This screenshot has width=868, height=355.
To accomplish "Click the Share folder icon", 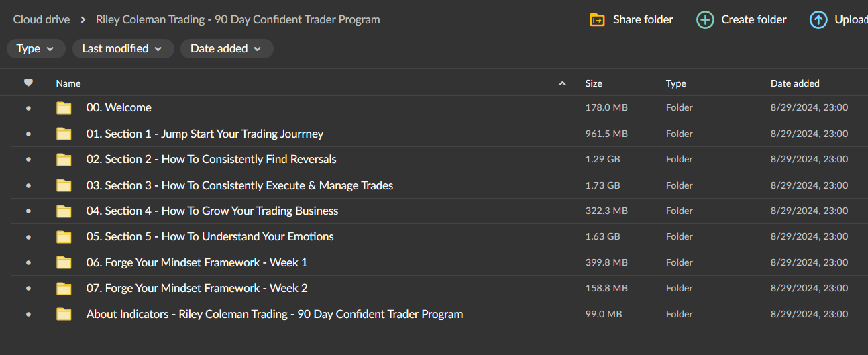I will pos(596,20).
